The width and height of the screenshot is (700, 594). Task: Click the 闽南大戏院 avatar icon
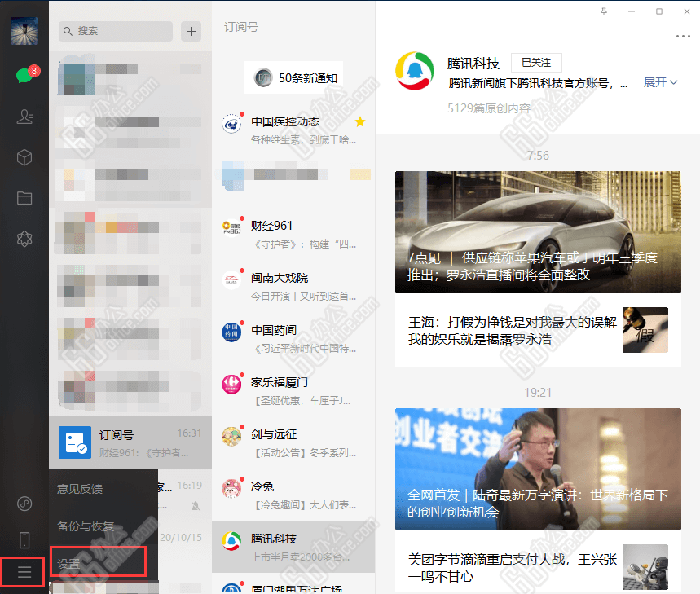tap(231, 279)
